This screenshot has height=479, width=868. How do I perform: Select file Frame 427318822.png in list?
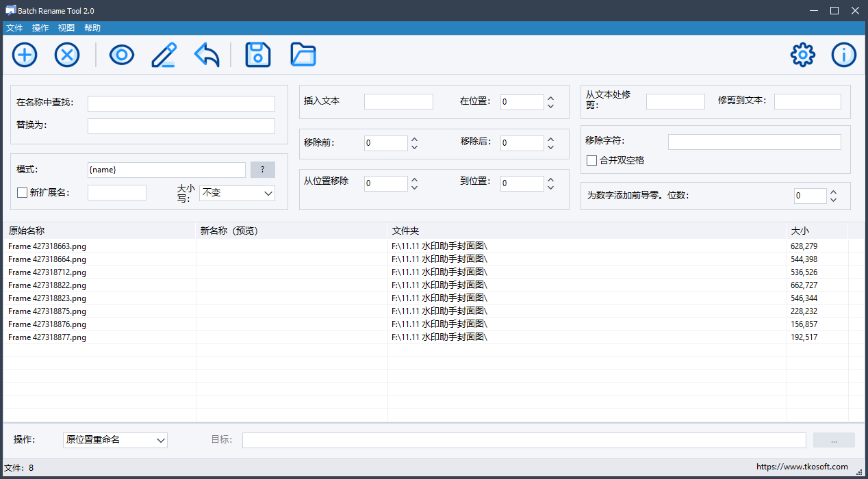coord(47,285)
